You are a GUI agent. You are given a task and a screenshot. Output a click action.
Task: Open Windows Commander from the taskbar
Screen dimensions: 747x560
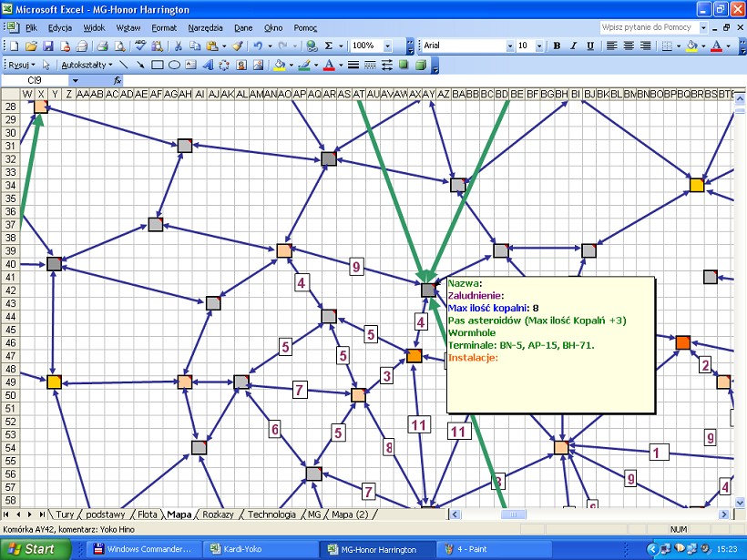[144, 549]
